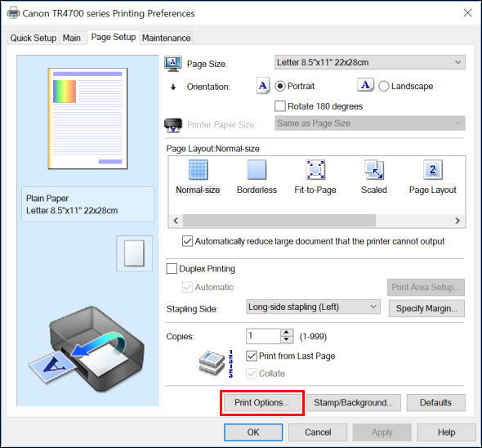Viewport: 482px width, 448px height.
Task: Open the Stapling Side dropdown
Action: (x=313, y=307)
